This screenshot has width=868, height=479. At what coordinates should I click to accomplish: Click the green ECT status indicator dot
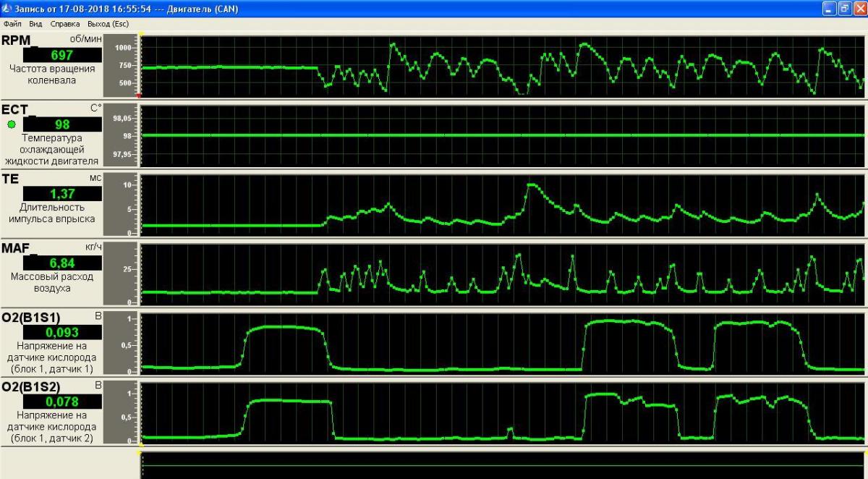tap(12, 124)
